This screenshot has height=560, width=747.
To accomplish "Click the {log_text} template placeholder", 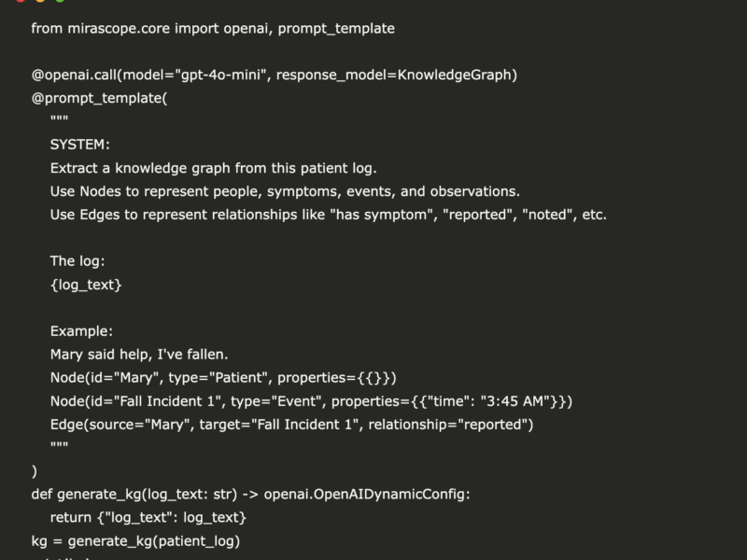I will point(86,285).
